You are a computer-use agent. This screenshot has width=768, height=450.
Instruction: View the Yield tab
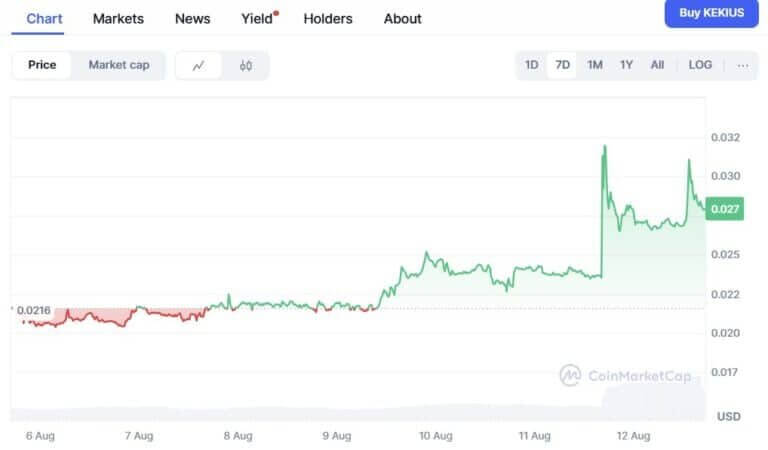[x=258, y=18]
